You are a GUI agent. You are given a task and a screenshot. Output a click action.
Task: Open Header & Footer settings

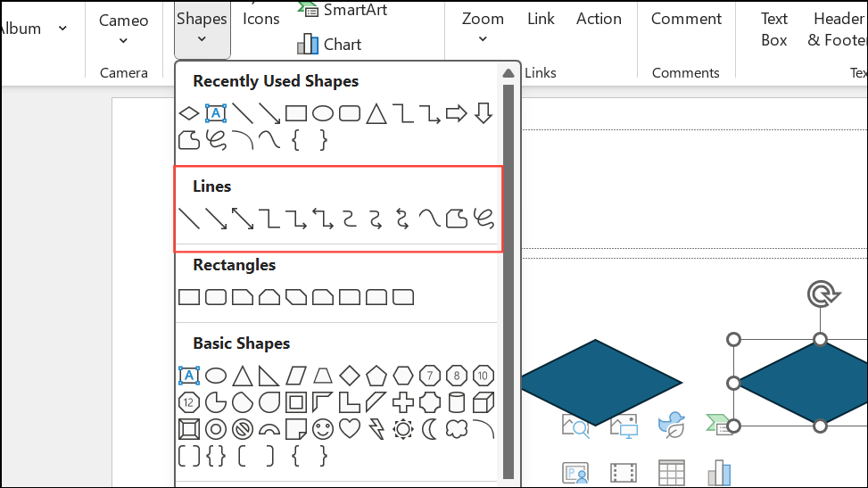pos(837,29)
